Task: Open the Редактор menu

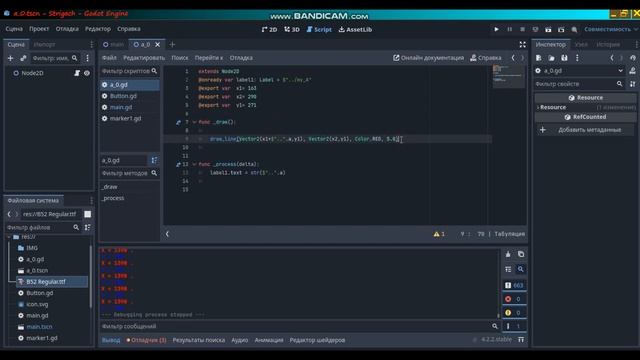Action: (98, 29)
